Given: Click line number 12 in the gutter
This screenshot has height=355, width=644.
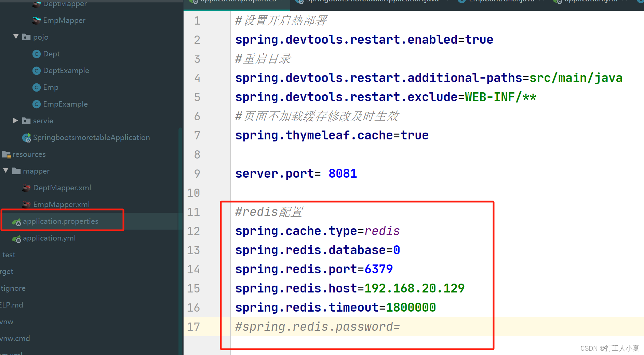Looking at the screenshot, I should [193, 231].
